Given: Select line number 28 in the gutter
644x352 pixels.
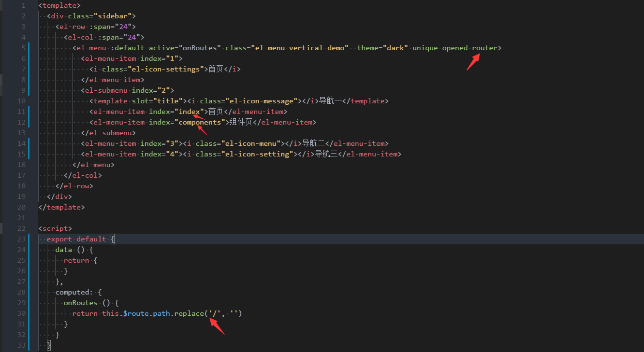Looking at the screenshot, I should click(21, 292).
